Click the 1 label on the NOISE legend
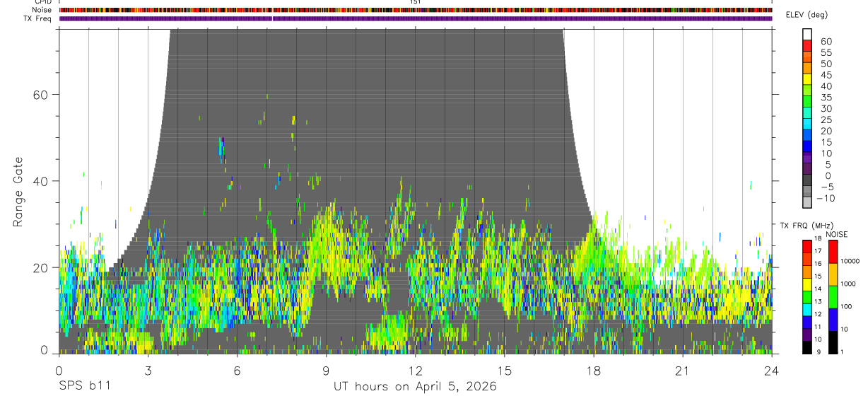 coord(843,351)
